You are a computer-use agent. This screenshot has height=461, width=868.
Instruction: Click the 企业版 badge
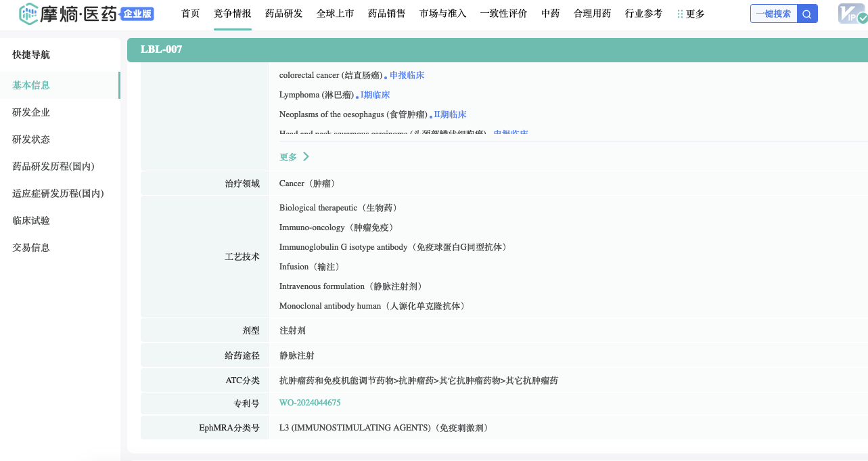[137, 14]
